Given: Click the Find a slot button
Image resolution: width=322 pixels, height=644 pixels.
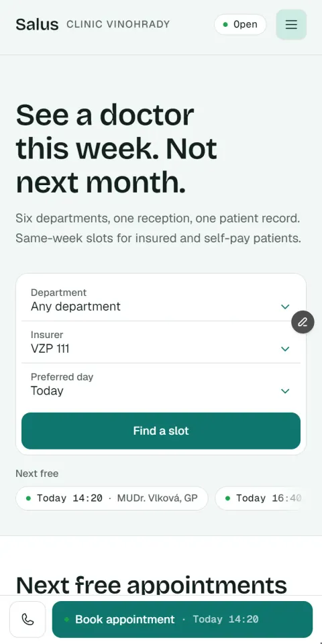Looking at the screenshot, I should (x=161, y=431).
